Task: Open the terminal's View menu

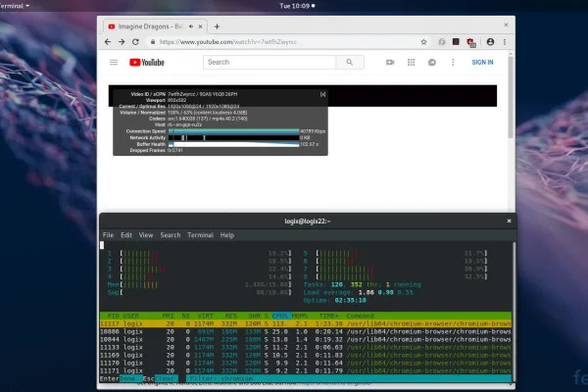Action: pos(146,235)
